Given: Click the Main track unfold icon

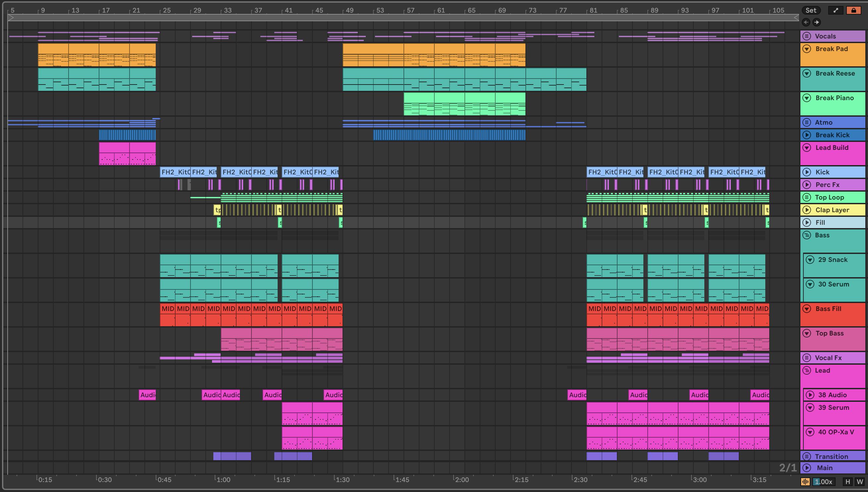Looking at the screenshot, I should 807,468.
